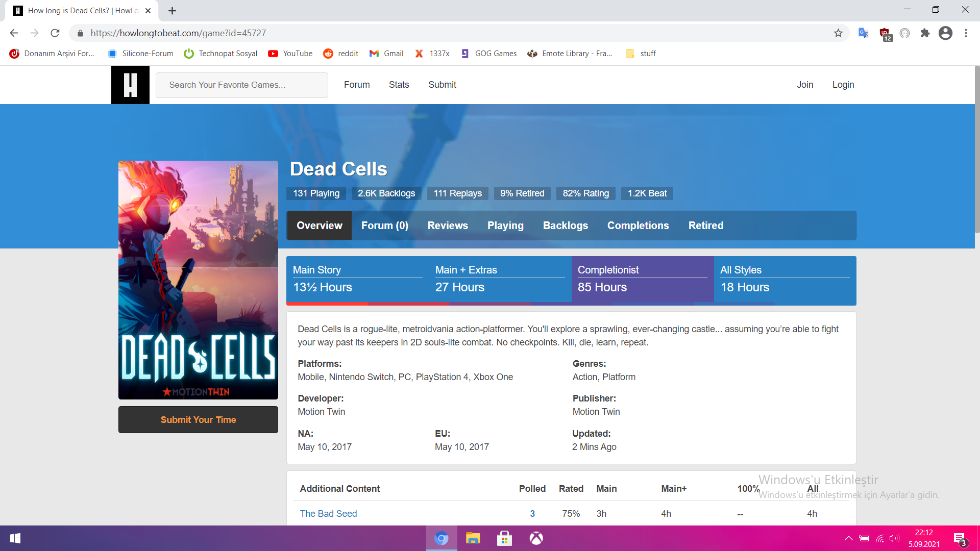Image resolution: width=980 pixels, height=551 pixels.
Task: View site information via the lock icon
Action: click(80, 33)
